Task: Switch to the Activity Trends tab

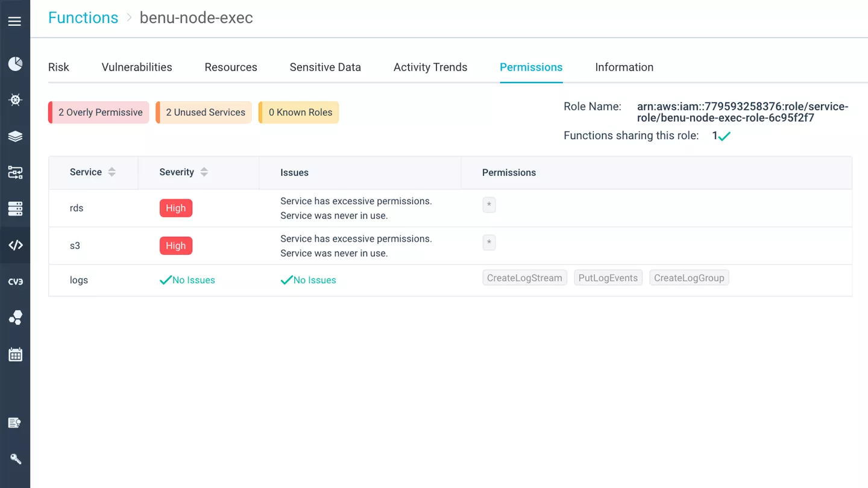Action: (430, 67)
